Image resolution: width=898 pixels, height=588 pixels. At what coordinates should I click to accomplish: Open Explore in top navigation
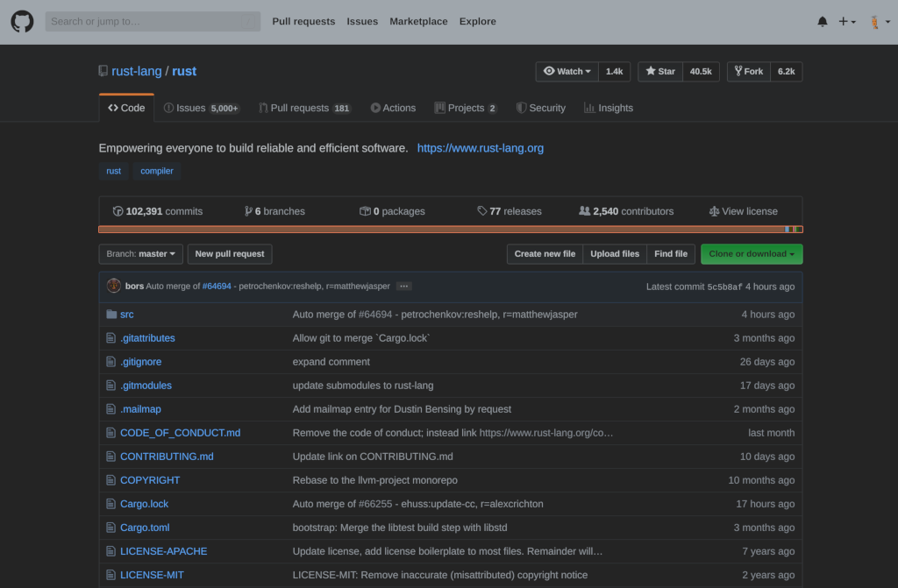coord(478,22)
